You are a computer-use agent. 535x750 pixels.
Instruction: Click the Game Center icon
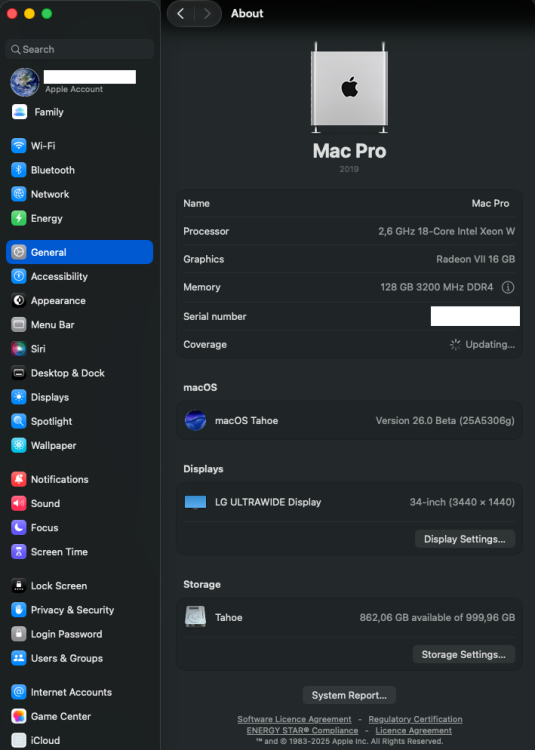[19, 716]
